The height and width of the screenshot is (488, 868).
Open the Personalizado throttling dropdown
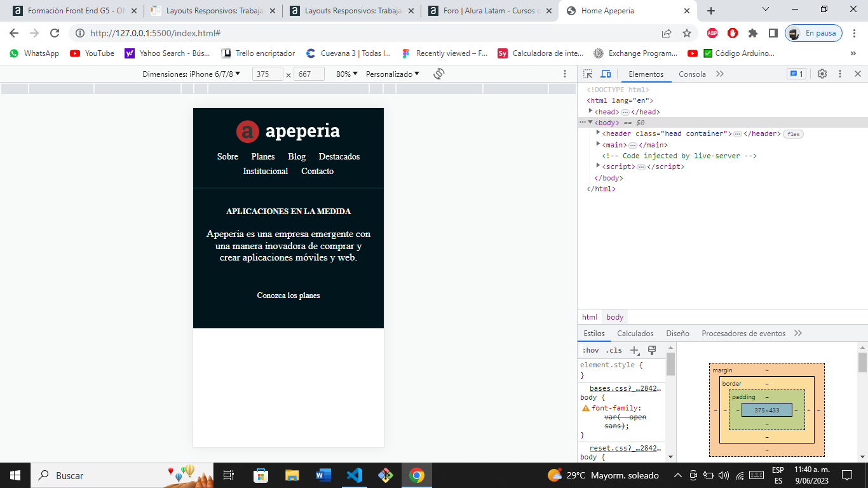(393, 74)
